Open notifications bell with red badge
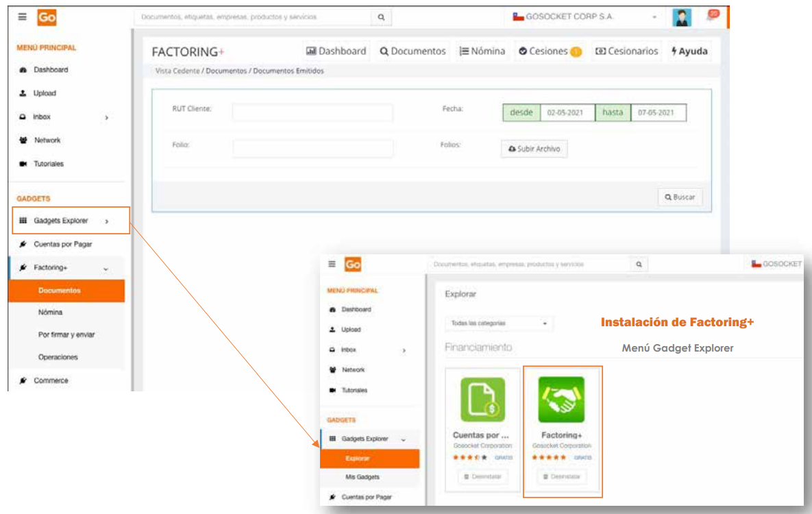 [712, 16]
